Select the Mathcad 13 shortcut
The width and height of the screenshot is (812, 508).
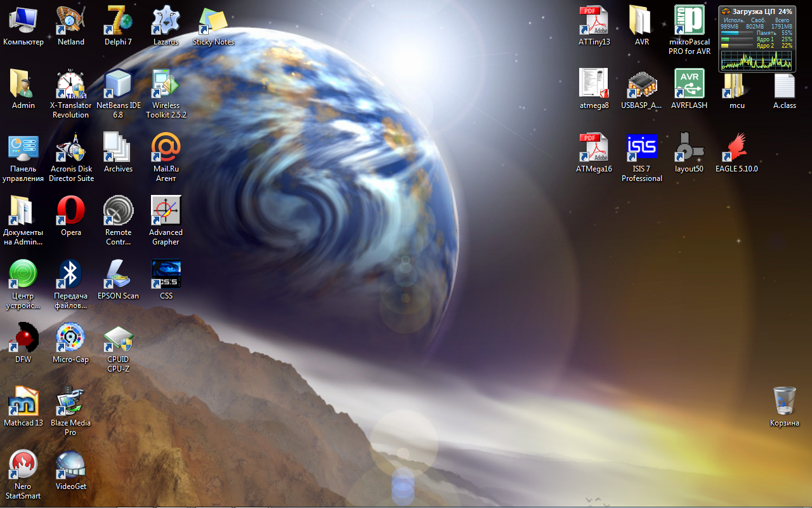click(23, 402)
